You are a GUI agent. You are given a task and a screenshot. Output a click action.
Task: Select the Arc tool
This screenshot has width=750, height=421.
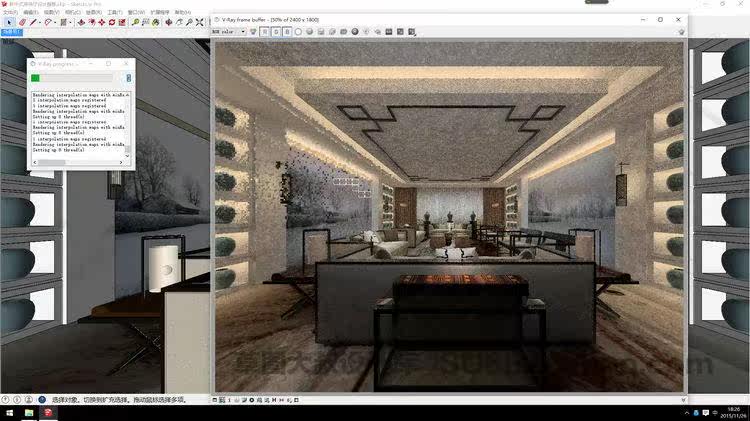[48, 22]
